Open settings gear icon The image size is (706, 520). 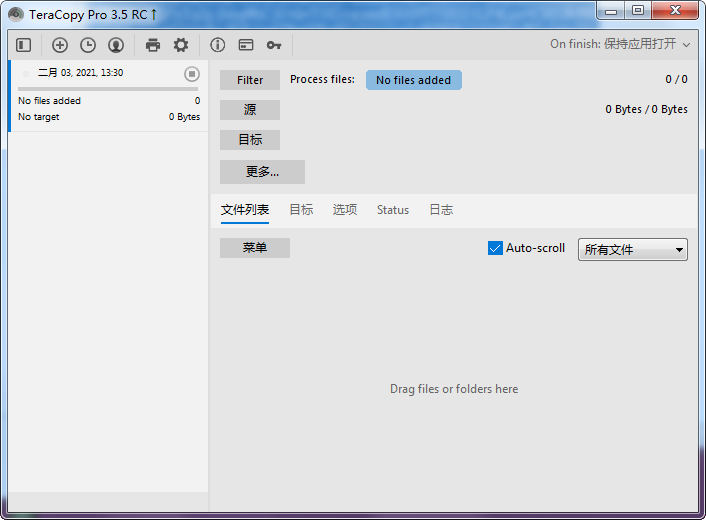click(181, 45)
